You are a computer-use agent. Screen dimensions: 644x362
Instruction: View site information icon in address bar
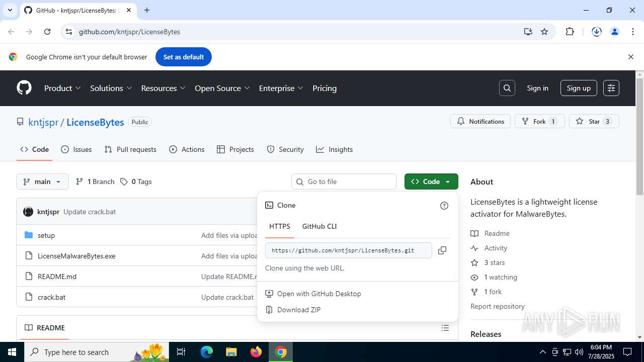(69, 32)
